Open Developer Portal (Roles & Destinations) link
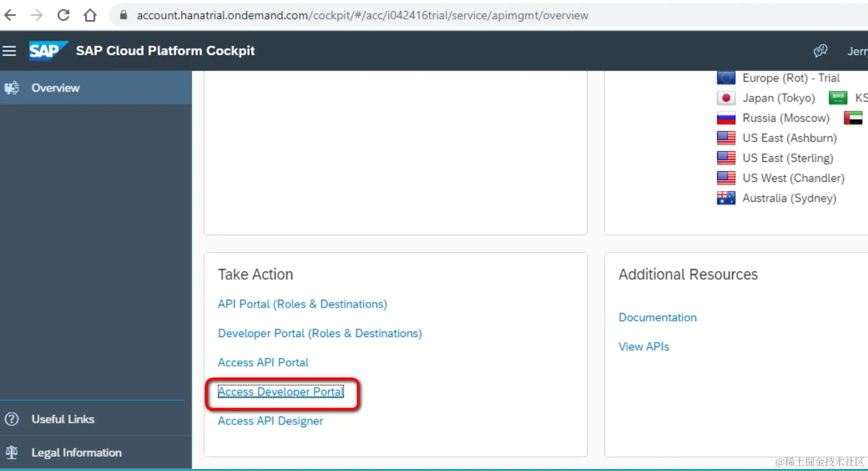Viewport: 868px width, 471px height. tap(320, 333)
